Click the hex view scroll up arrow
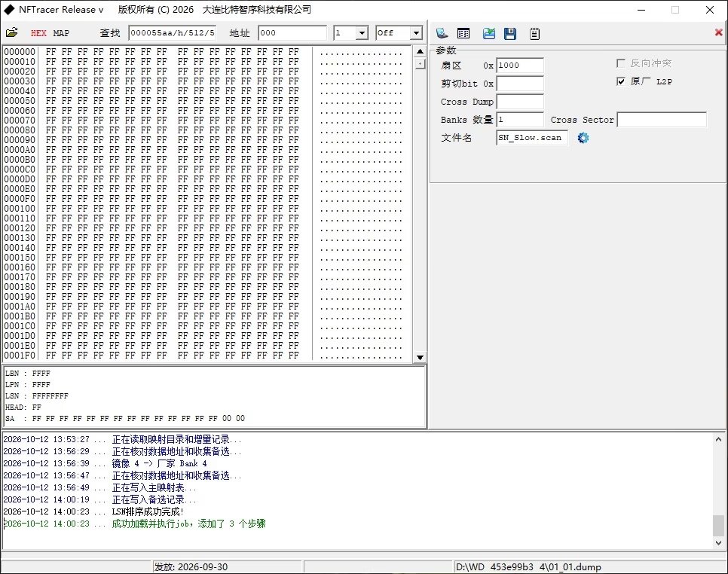The width and height of the screenshot is (728, 574). click(x=421, y=51)
